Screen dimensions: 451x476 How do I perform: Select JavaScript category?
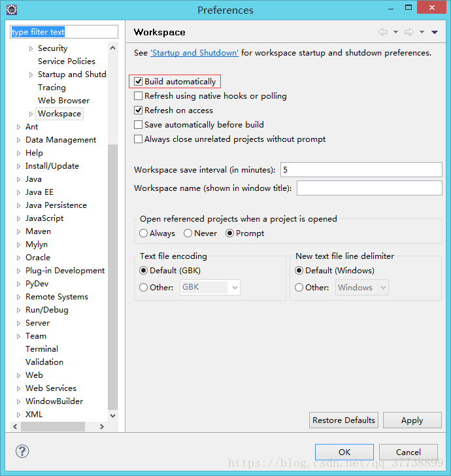click(x=44, y=218)
